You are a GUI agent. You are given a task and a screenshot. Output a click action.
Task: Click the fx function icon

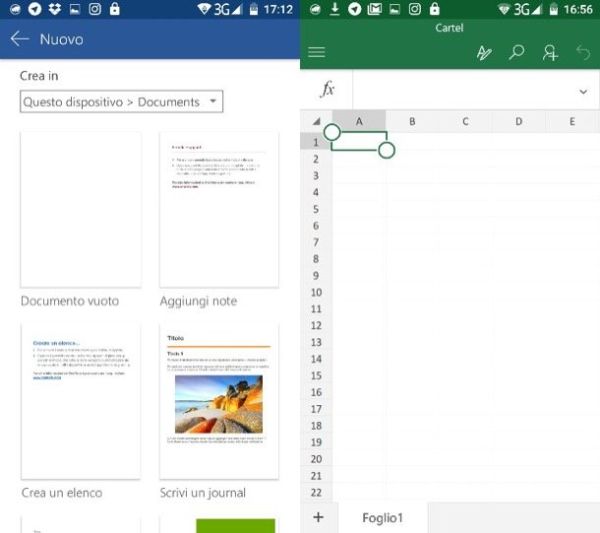point(327,90)
